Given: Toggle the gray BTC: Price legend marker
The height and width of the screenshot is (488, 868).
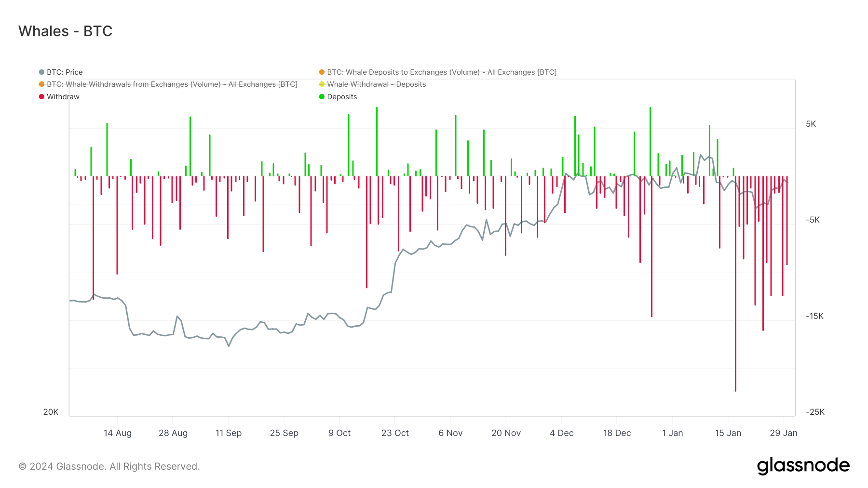Looking at the screenshot, I should [x=41, y=72].
